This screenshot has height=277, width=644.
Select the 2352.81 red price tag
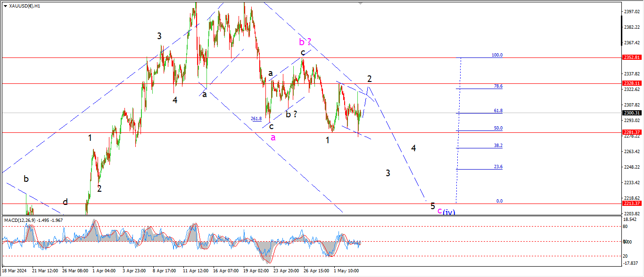(630, 57)
